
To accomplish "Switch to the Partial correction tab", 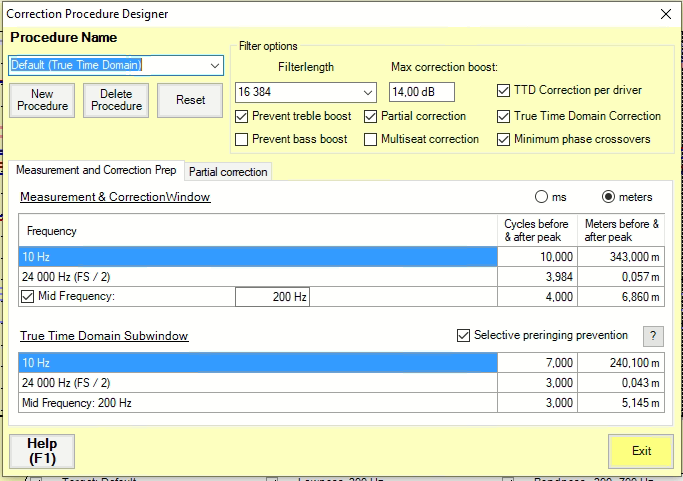I will point(228,172).
